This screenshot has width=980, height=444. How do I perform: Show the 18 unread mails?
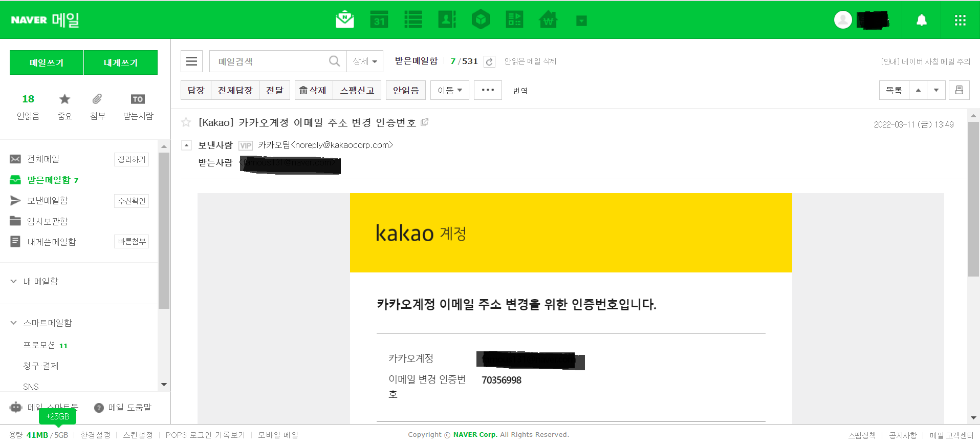[x=28, y=107]
